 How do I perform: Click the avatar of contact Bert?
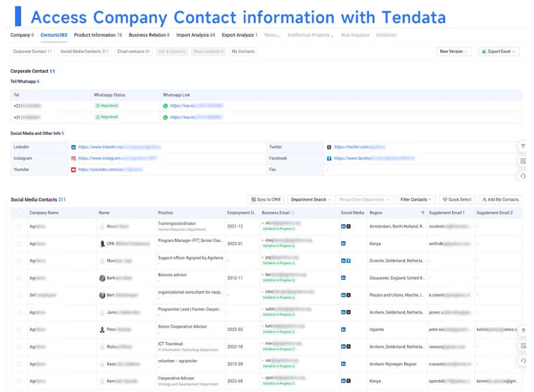pos(102,295)
